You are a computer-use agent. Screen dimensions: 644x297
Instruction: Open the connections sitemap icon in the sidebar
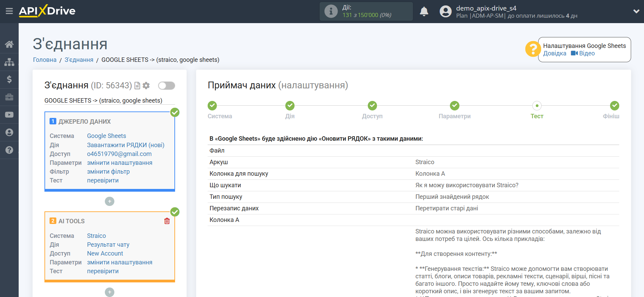[9, 62]
